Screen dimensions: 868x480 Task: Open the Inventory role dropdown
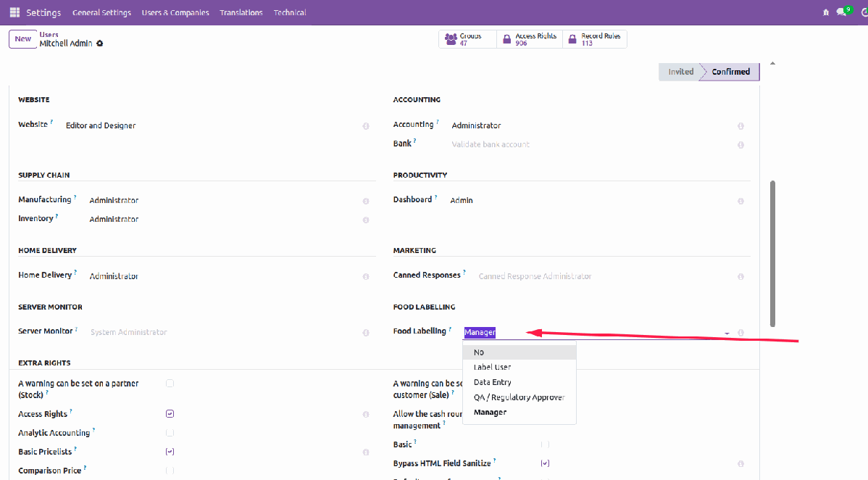[222, 219]
